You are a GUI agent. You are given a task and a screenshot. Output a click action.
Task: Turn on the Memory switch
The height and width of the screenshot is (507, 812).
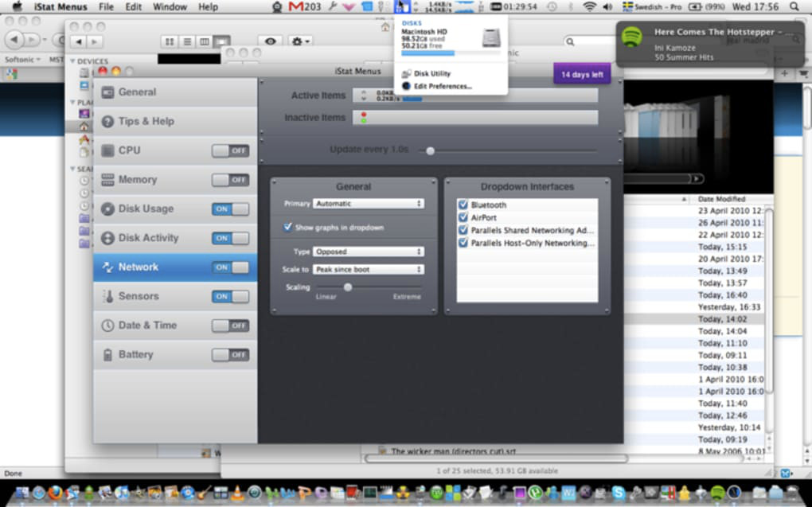(230, 180)
